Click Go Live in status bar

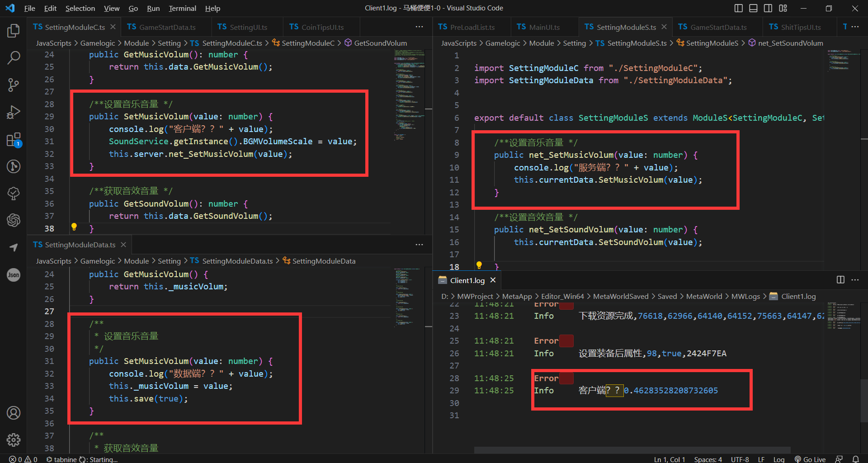(810, 459)
